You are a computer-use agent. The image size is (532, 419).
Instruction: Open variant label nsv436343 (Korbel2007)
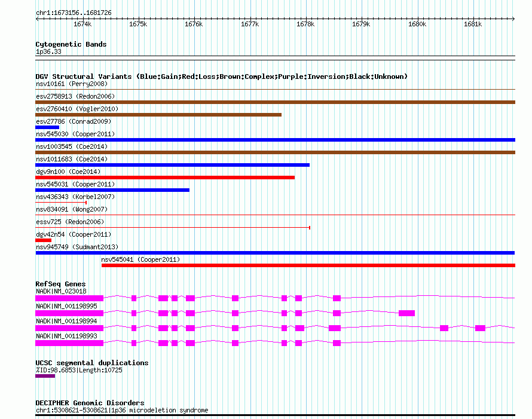click(x=75, y=197)
